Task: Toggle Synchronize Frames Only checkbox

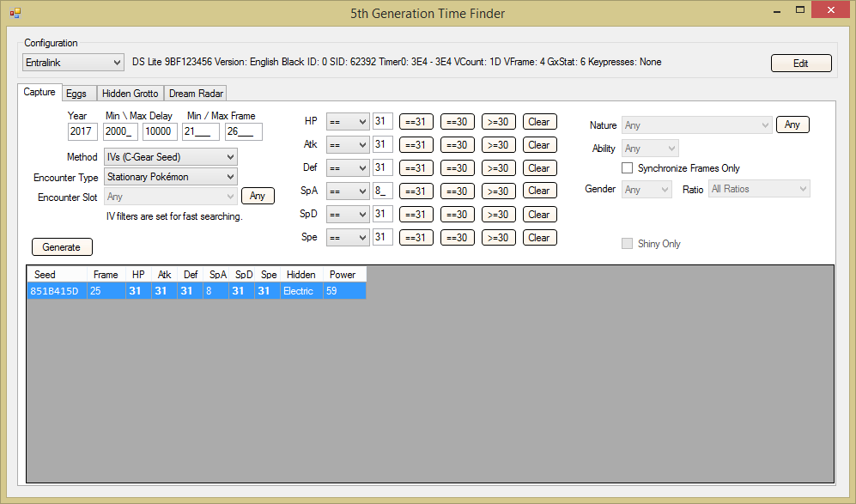Action: [628, 168]
